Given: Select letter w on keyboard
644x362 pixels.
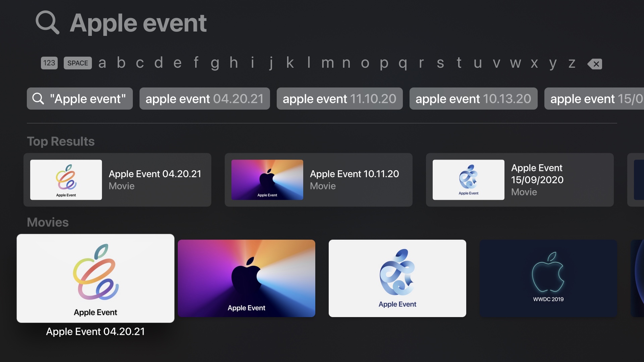Looking at the screenshot, I should pos(516,63).
